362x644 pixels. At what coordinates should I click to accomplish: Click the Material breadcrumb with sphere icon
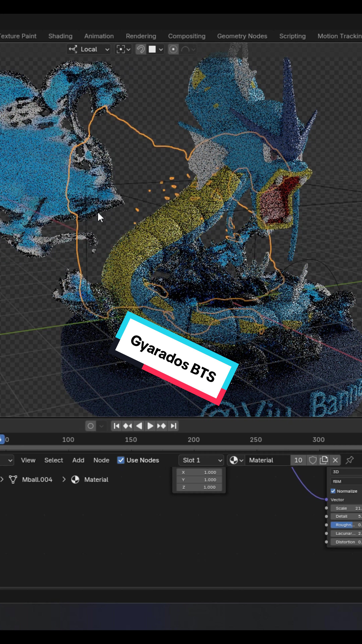(x=90, y=479)
